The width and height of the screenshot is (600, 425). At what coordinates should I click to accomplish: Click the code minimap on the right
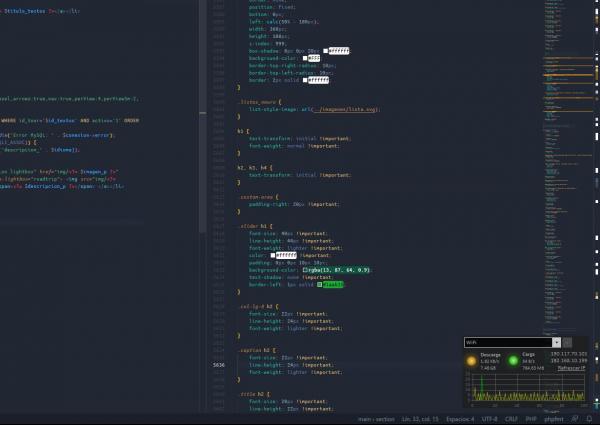tap(568, 207)
